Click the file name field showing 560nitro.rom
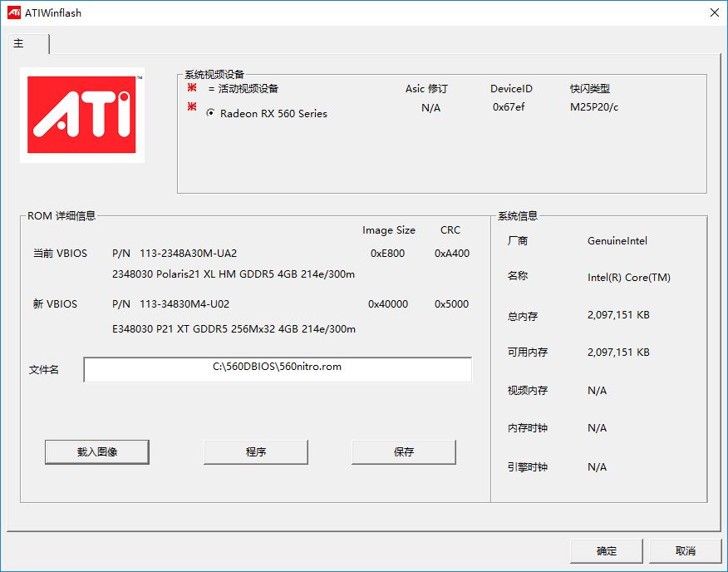This screenshot has width=728, height=572. click(278, 369)
